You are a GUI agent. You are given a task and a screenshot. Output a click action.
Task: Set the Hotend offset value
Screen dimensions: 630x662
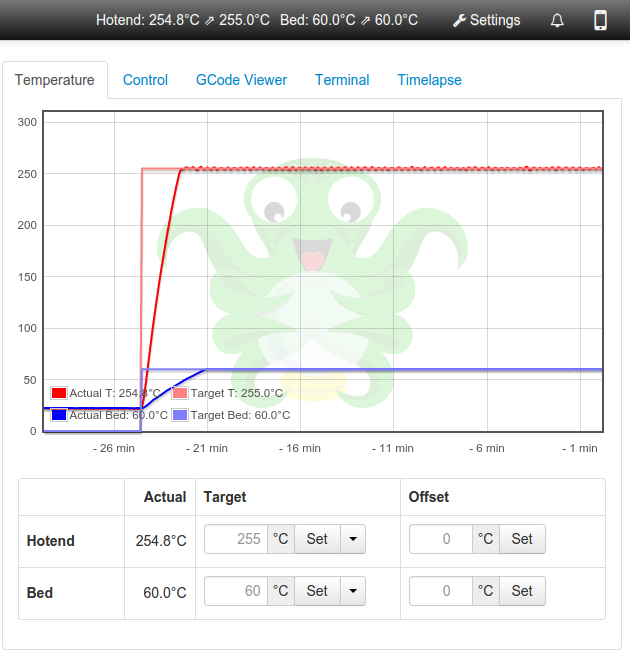click(522, 539)
